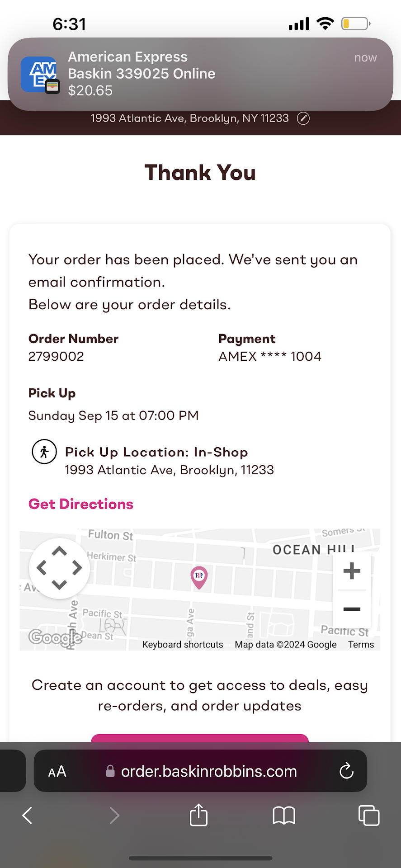The height and width of the screenshot is (868, 401).
Task: Open the AA page settings menu
Action: pos(57,771)
